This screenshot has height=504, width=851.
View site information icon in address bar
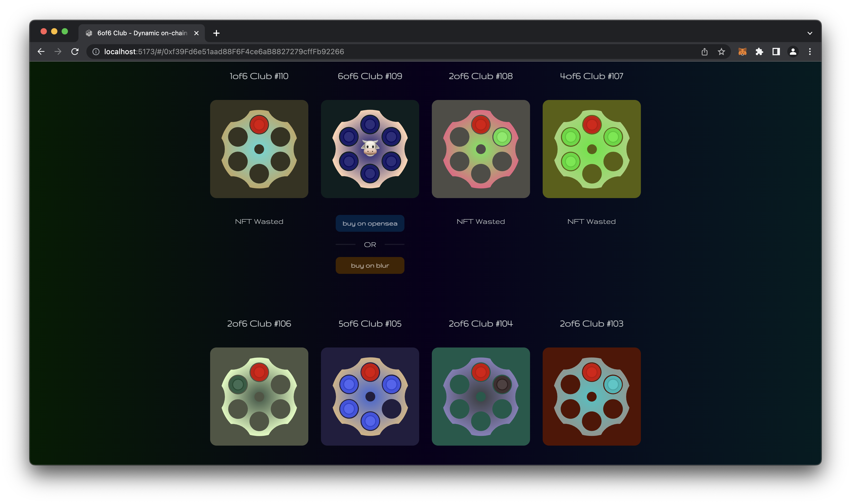(96, 52)
